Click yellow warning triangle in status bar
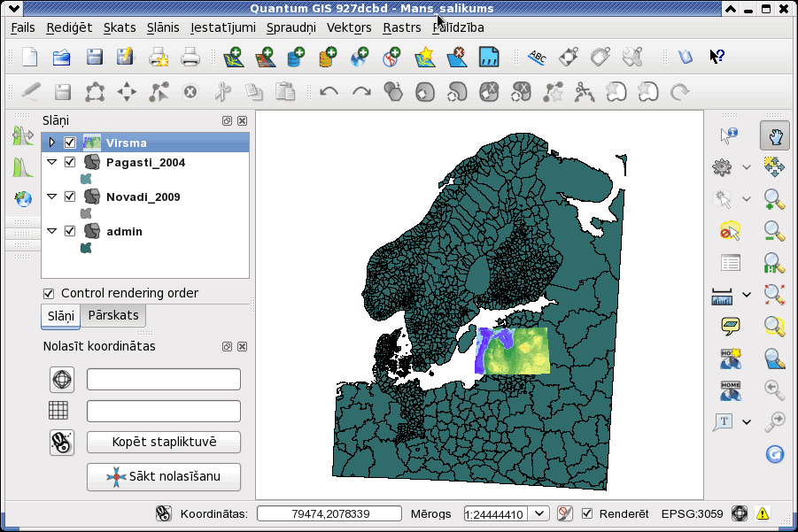Screen dimensions: 798x532 click(763, 513)
